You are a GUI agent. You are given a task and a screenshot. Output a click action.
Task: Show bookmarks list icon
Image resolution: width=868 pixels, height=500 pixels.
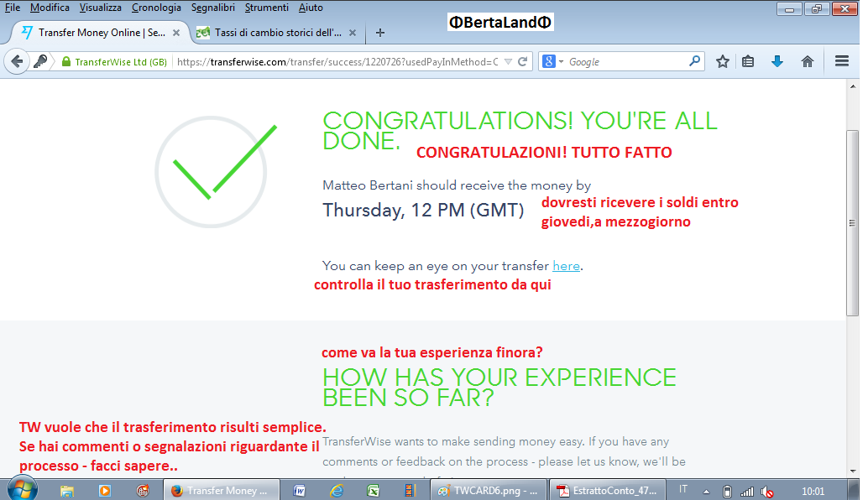(x=748, y=61)
